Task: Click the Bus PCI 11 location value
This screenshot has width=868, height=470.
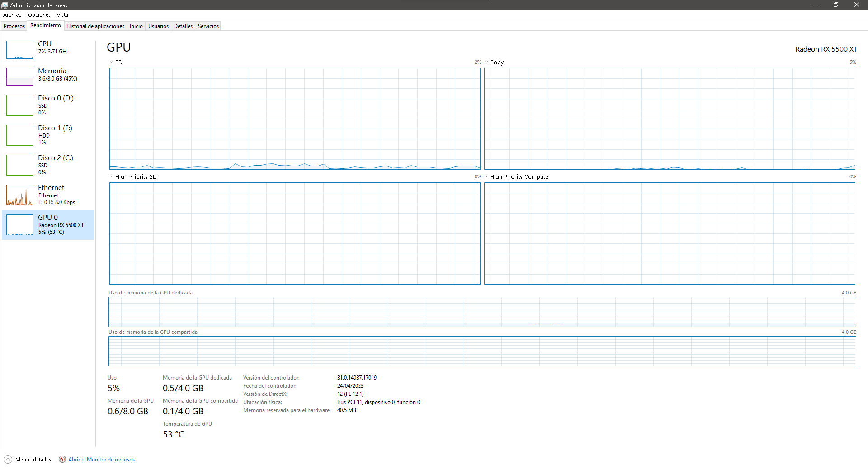Action: point(378,402)
